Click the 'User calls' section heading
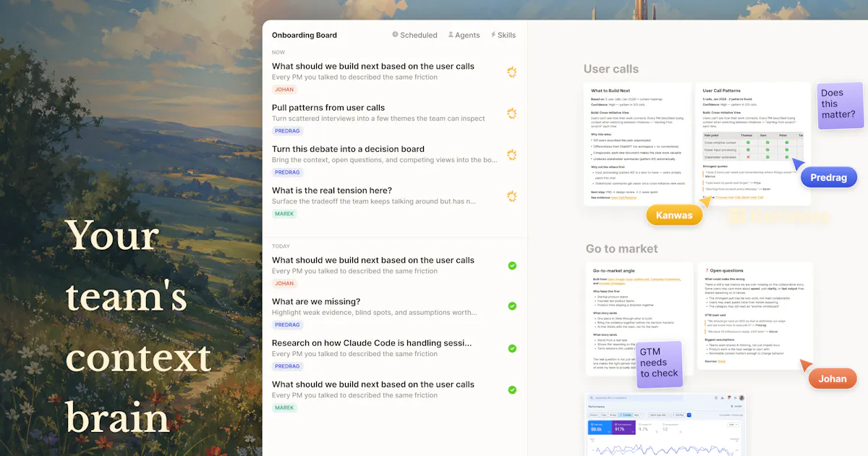 click(x=611, y=69)
